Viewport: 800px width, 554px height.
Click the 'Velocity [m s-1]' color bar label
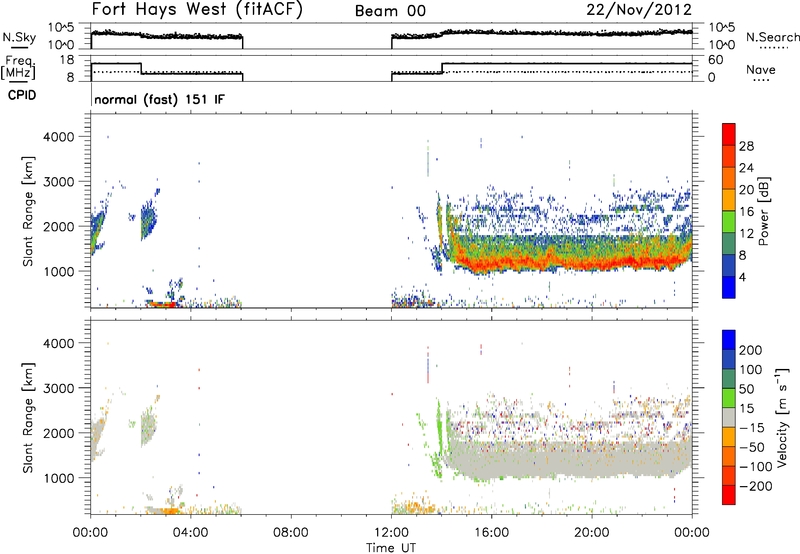pyautogui.click(x=782, y=417)
